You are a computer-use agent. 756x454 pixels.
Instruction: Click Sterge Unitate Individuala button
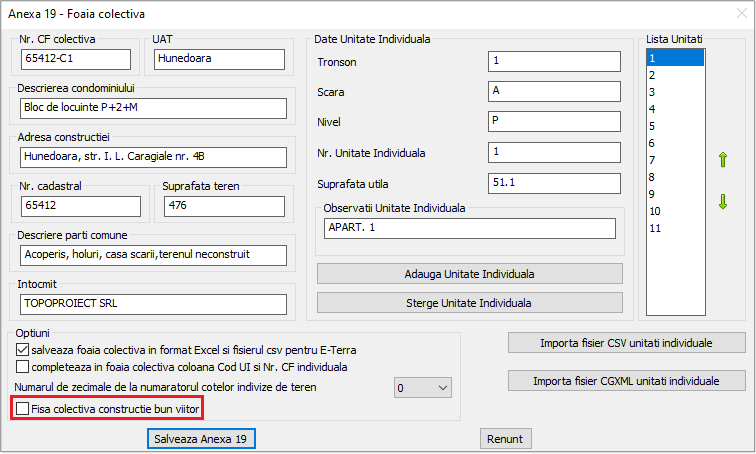click(470, 303)
